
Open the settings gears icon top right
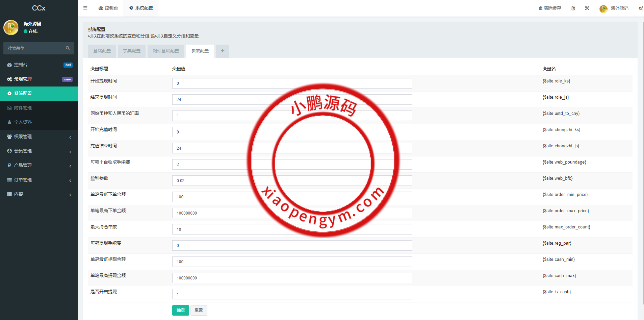(641, 8)
